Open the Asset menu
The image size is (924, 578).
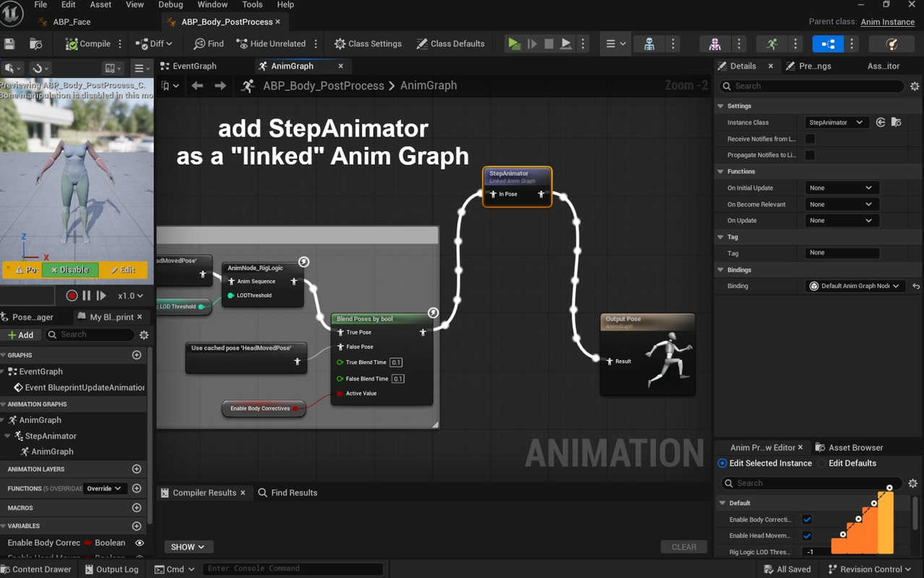[x=100, y=4]
